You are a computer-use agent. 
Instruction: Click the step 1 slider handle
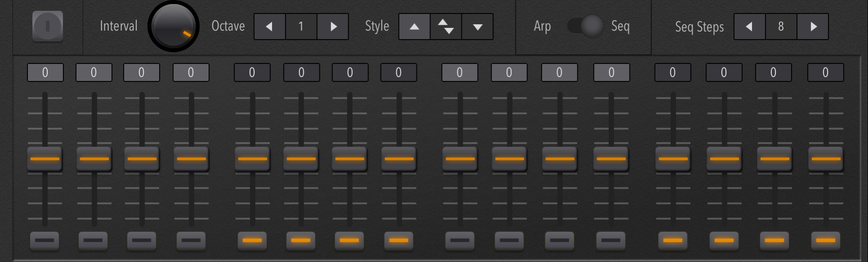pos(45,158)
